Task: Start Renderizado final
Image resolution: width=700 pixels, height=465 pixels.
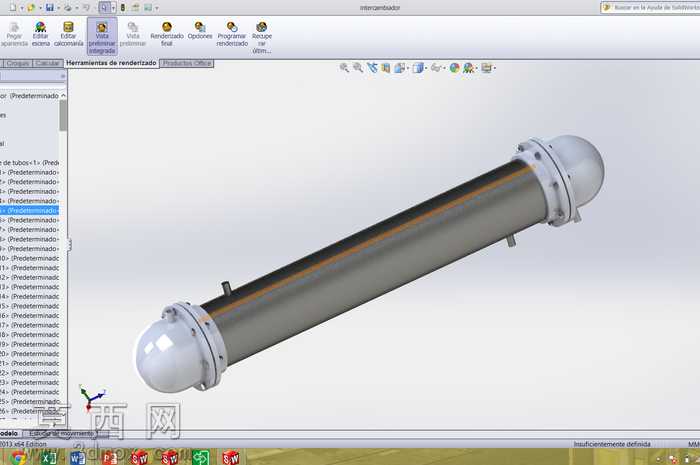Action: [167, 34]
